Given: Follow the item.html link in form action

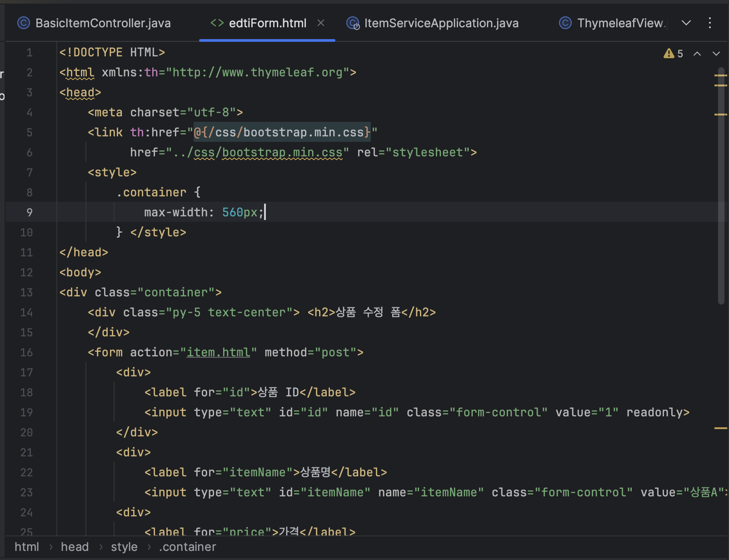Looking at the screenshot, I should point(219,352).
